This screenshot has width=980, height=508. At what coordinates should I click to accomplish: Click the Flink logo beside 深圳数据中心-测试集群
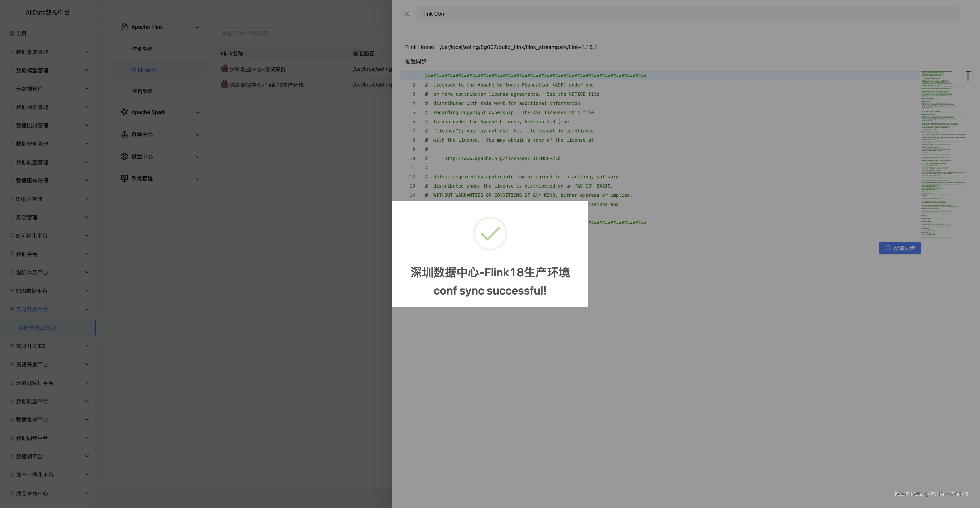click(x=224, y=69)
